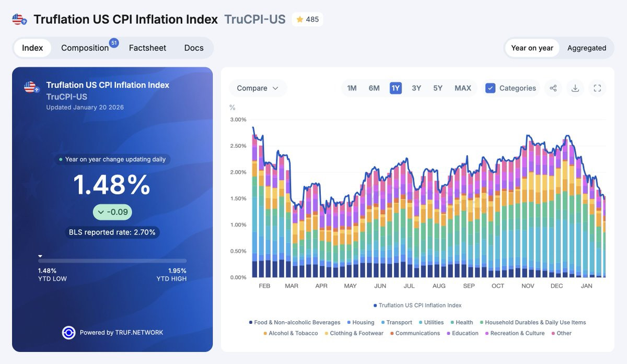Download chart data via download icon
The height and width of the screenshot is (364, 627).
[575, 88]
